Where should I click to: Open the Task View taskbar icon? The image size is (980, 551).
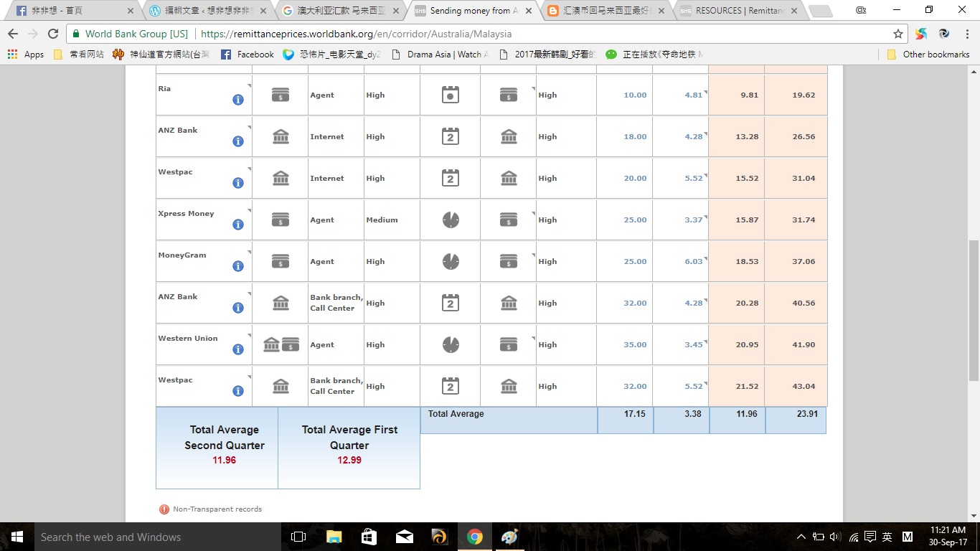pyautogui.click(x=298, y=537)
